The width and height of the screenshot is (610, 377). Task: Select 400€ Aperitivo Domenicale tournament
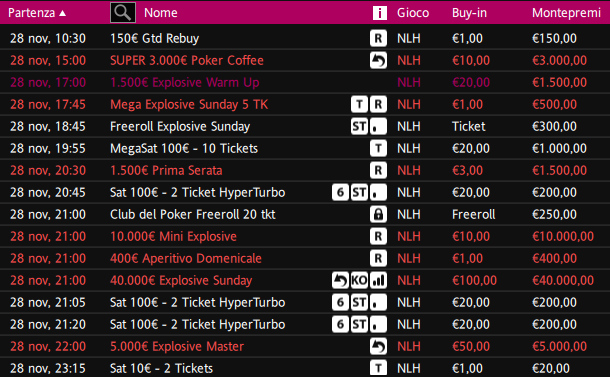[x=305, y=258]
